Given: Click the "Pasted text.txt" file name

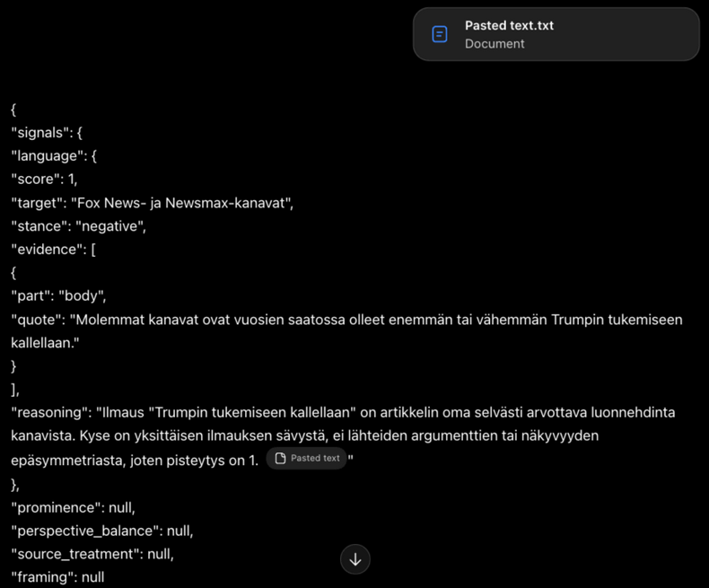Looking at the screenshot, I should [x=509, y=25].
